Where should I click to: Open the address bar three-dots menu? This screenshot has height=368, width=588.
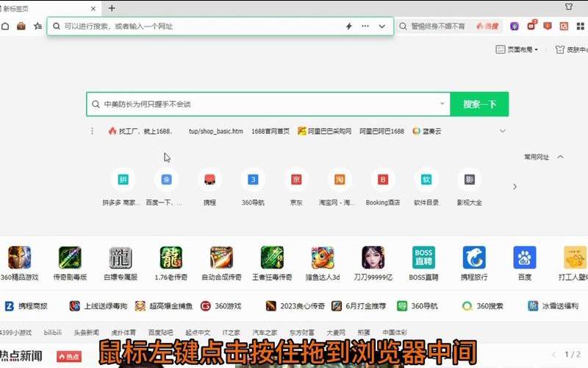click(x=365, y=26)
